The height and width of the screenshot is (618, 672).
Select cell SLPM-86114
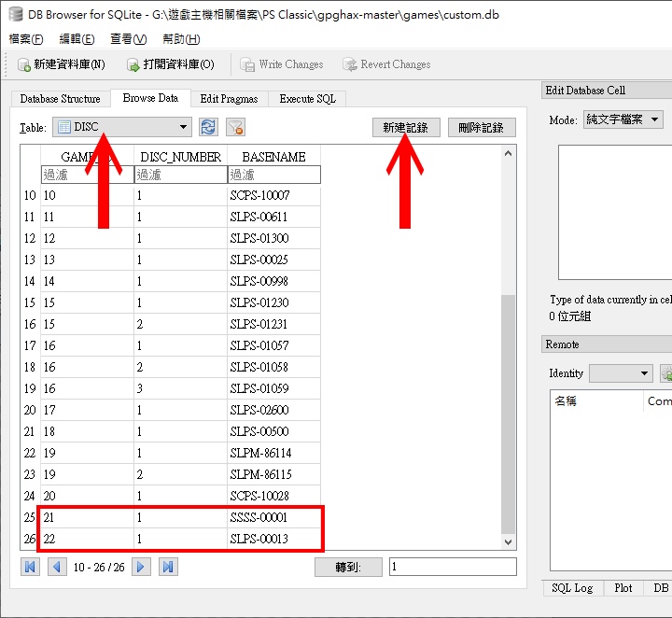pos(273,453)
